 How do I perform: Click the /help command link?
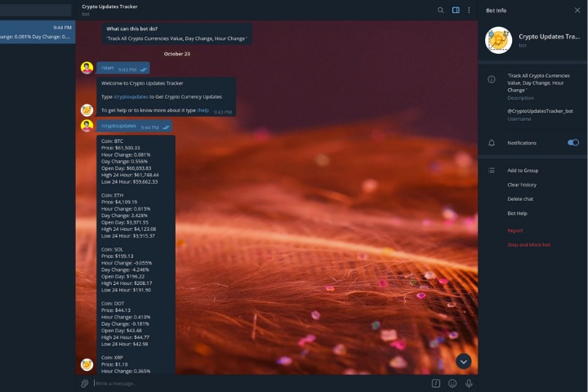[x=203, y=110]
